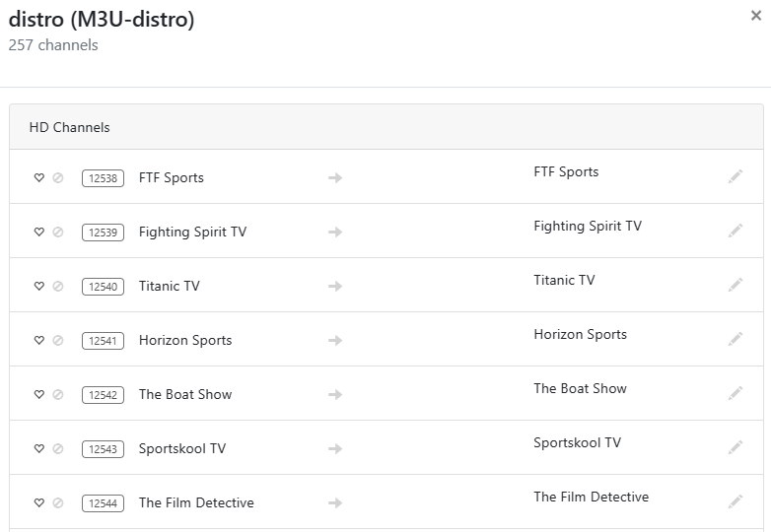Click channel number badge 12540
This screenshot has width=771, height=532.
pyautogui.click(x=103, y=287)
